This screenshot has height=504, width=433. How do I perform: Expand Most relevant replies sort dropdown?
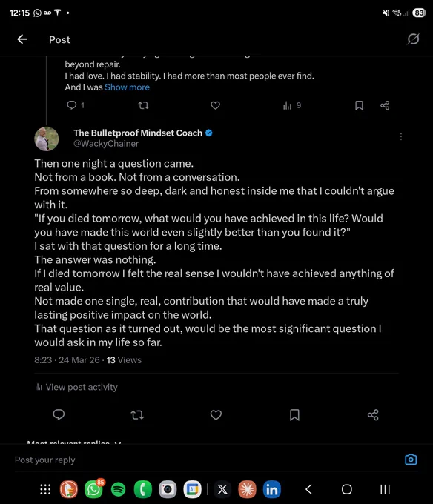tap(74, 442)
